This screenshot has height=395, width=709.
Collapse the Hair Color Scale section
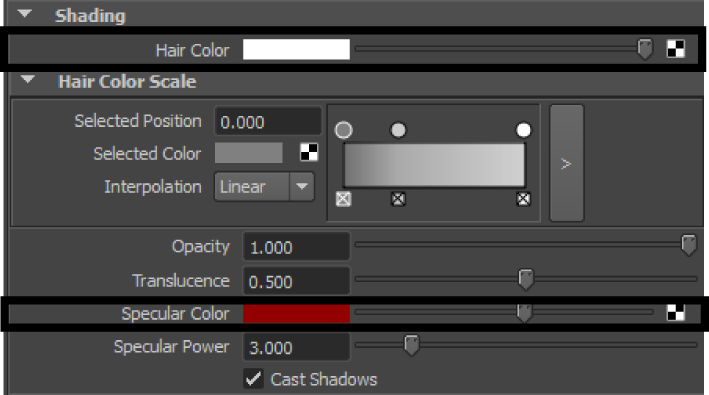(x=28, y=80)
